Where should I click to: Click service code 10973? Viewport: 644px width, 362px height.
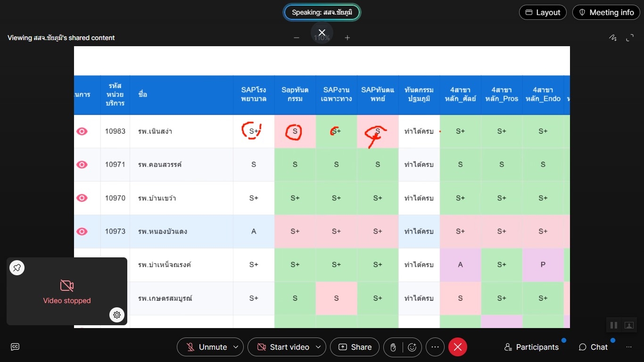click(x=116, y=231)
